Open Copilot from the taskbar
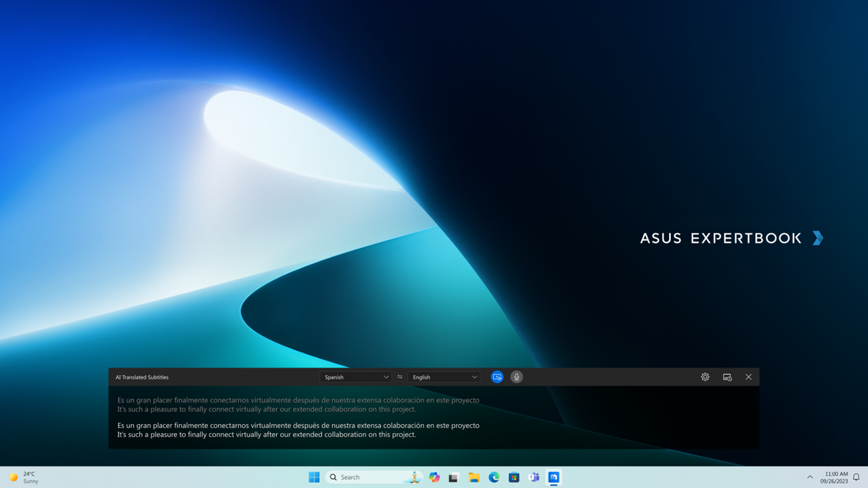 (434, 477)
